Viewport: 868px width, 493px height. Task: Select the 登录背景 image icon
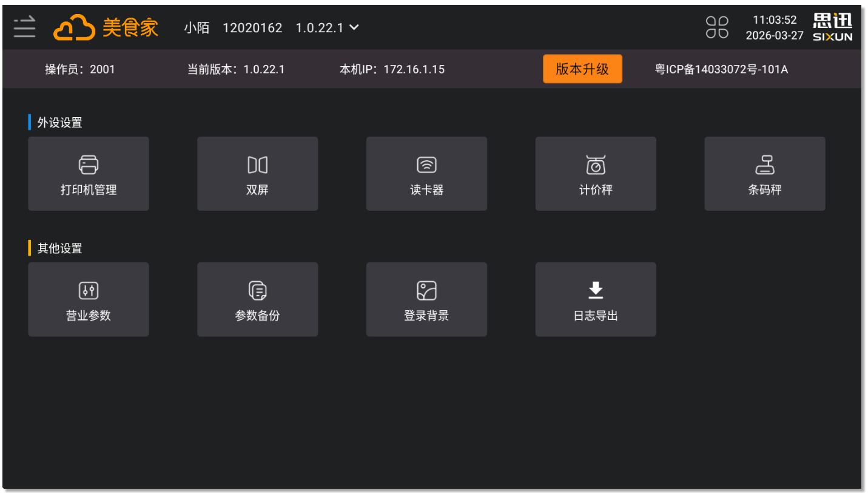pos(426,291)
